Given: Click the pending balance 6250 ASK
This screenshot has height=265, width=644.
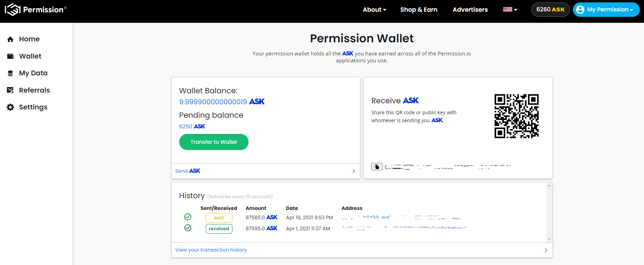Looking at the screenshot, I should tap(192, 127).
